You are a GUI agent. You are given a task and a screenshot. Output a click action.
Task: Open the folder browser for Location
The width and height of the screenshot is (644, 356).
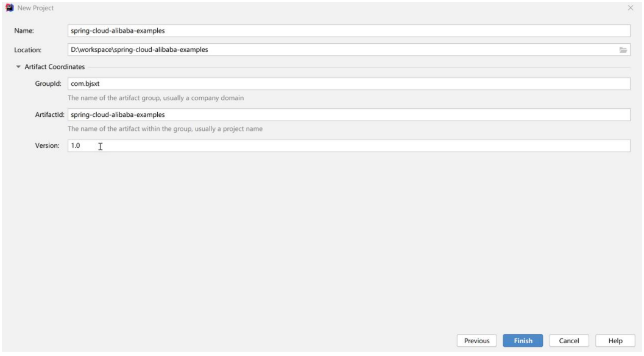coord(623,50)
